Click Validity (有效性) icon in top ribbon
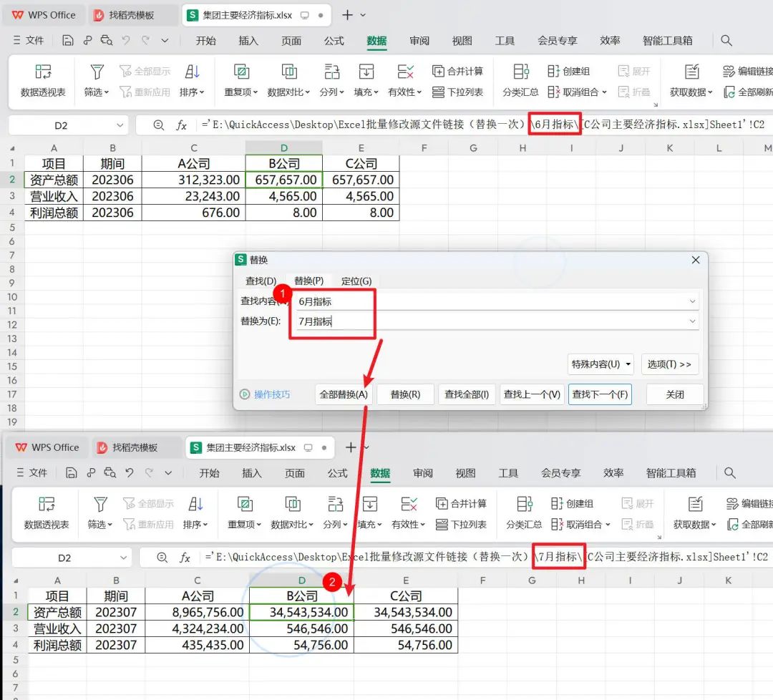This screenshot has width=773, height=700. pos(405,72)
